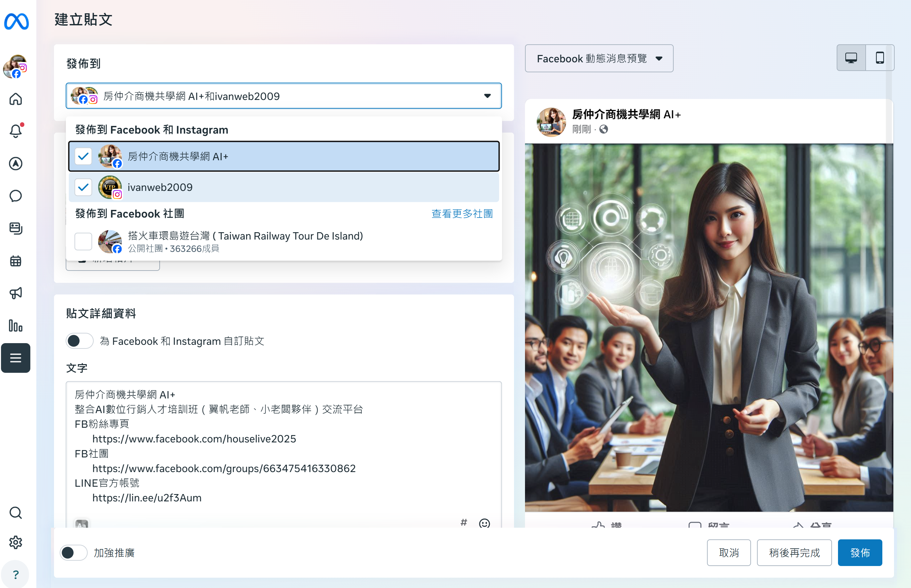Open the Ads megaphone icon

(x=16, y=293)
